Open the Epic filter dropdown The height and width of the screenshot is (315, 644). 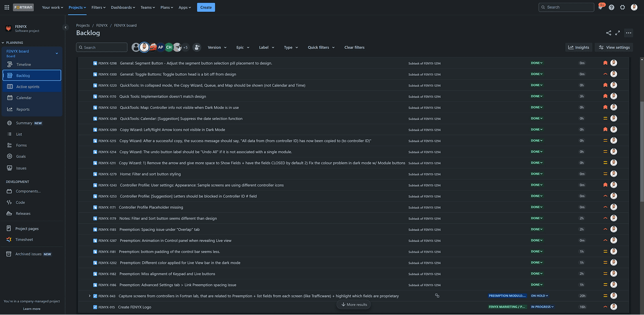243,47
